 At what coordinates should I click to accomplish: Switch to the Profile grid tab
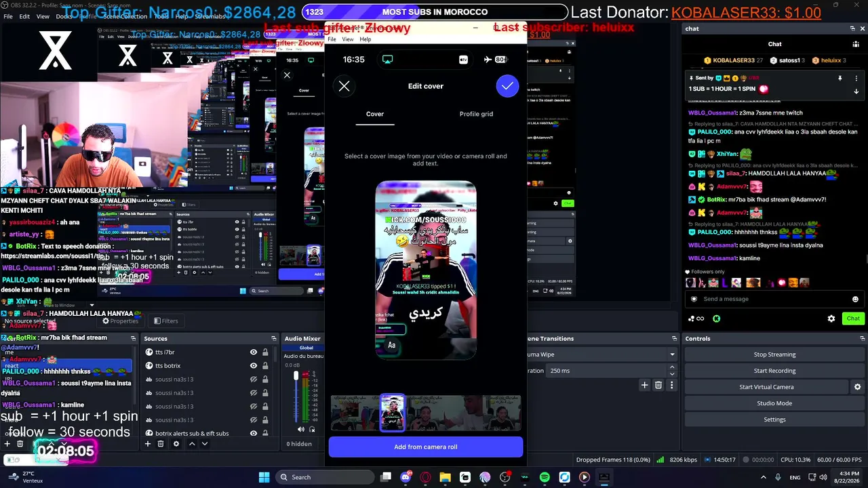[476, 114]
